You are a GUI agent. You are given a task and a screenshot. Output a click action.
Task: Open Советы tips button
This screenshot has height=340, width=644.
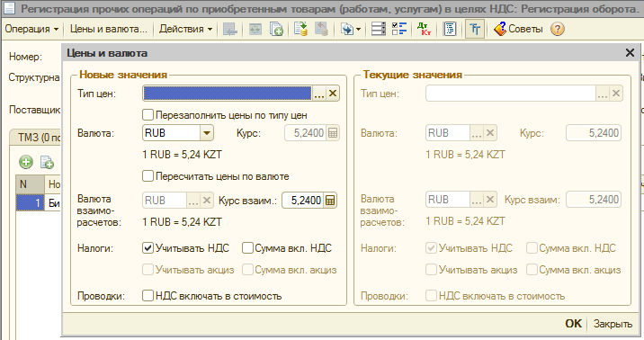coord(518,29)
